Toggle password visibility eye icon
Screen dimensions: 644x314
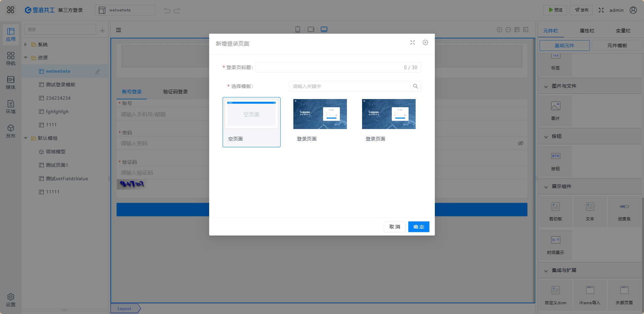[521, 143]
